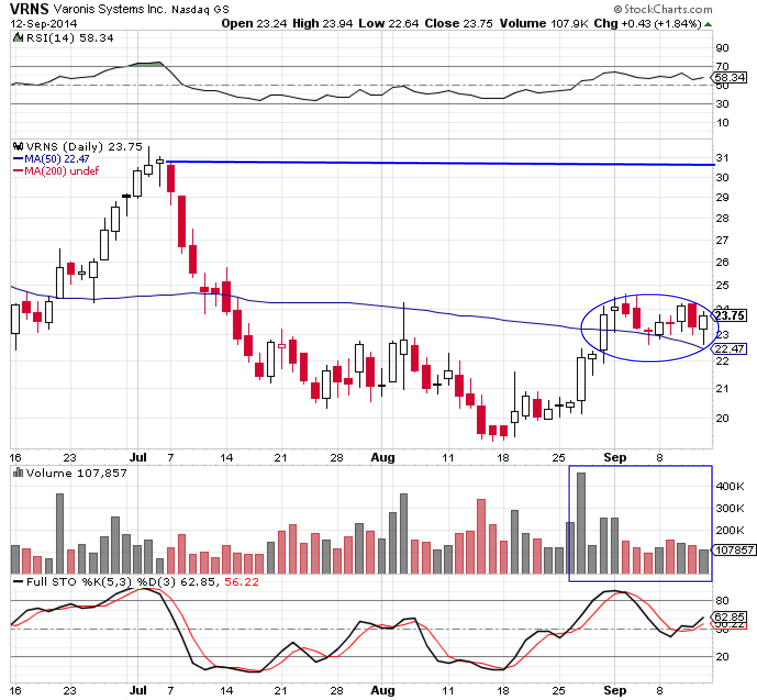Click the Sep label under the stochastic panel

coord(615,691)
